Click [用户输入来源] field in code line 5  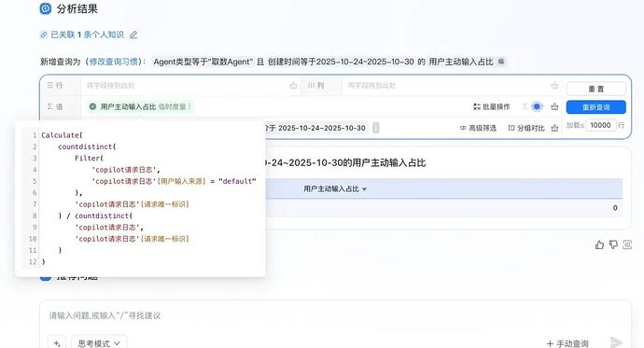point(182,181)
